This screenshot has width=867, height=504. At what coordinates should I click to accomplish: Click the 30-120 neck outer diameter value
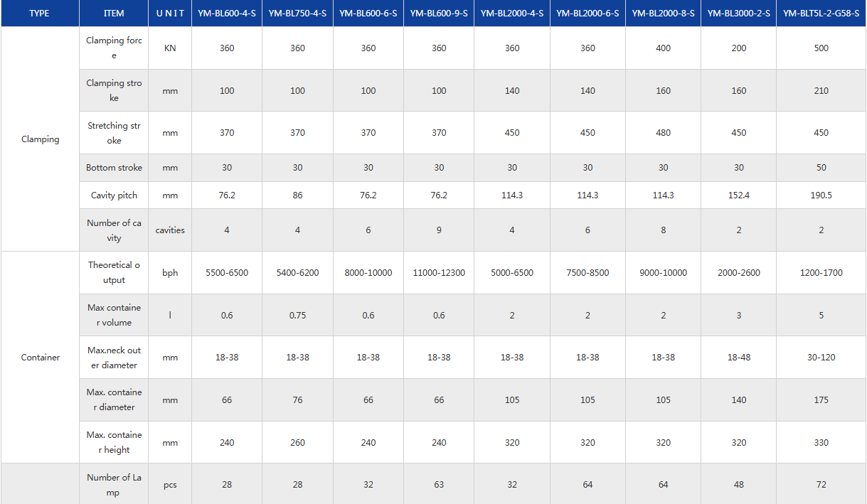pyautogui.click(x=821, y=358)
